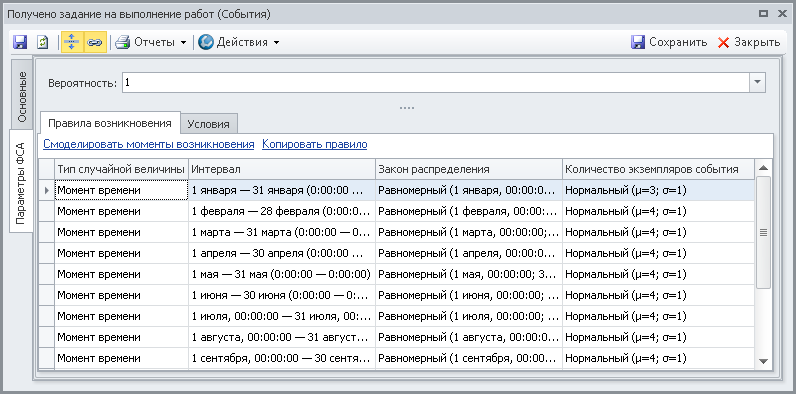Click the printer icon next to Отчеты
796x394 pixels.
(122, 42)
